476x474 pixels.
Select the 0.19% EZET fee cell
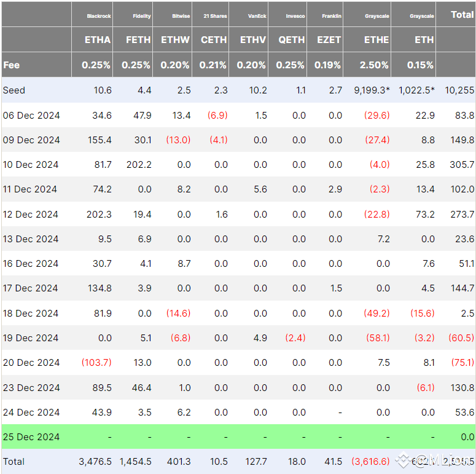[327, 65]
